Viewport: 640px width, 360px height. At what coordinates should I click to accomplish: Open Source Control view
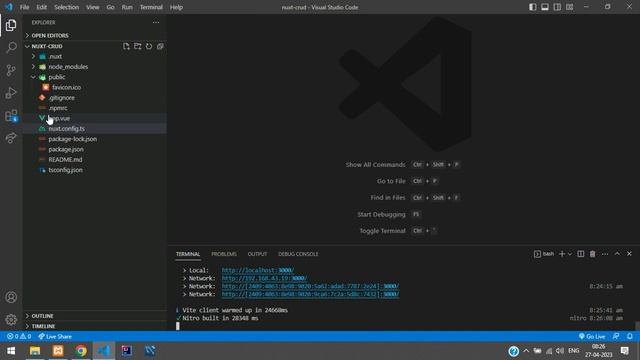pyautogui.click(x=11, y=70)
